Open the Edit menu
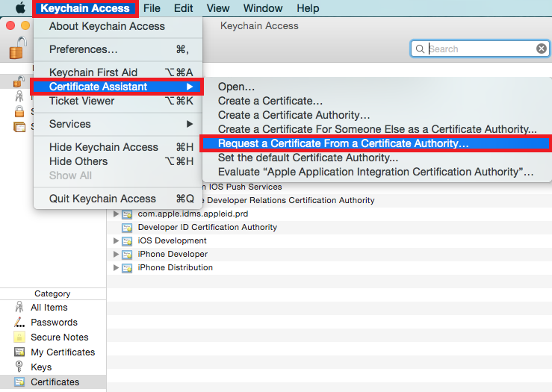Image resolution: width=552 pixels, height=392 pixels. point(183,8)
